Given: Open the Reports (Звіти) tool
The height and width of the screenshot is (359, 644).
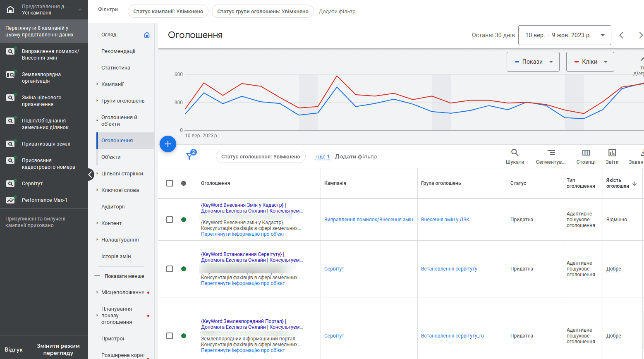Looking at the screenshot, I should [x=612, y=156].
